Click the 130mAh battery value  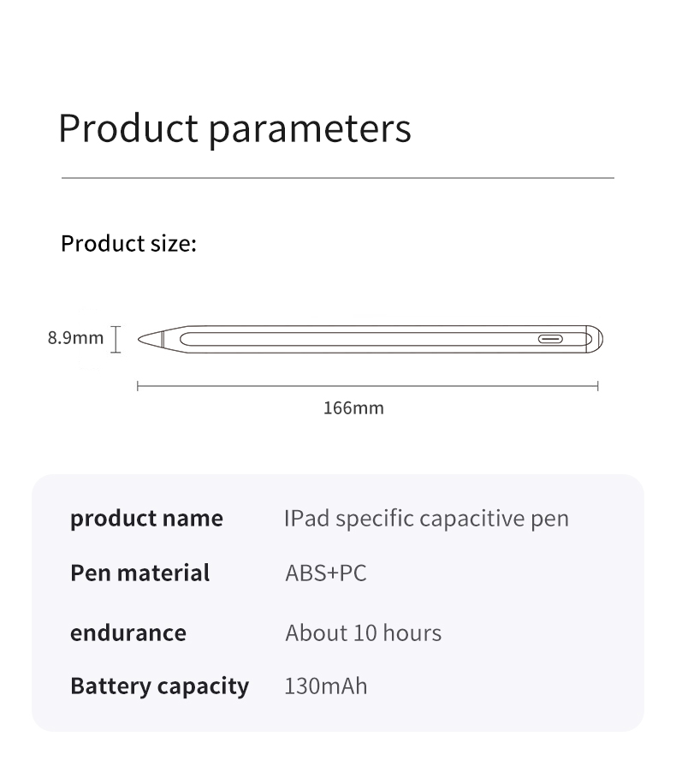(x=325, y=686)
